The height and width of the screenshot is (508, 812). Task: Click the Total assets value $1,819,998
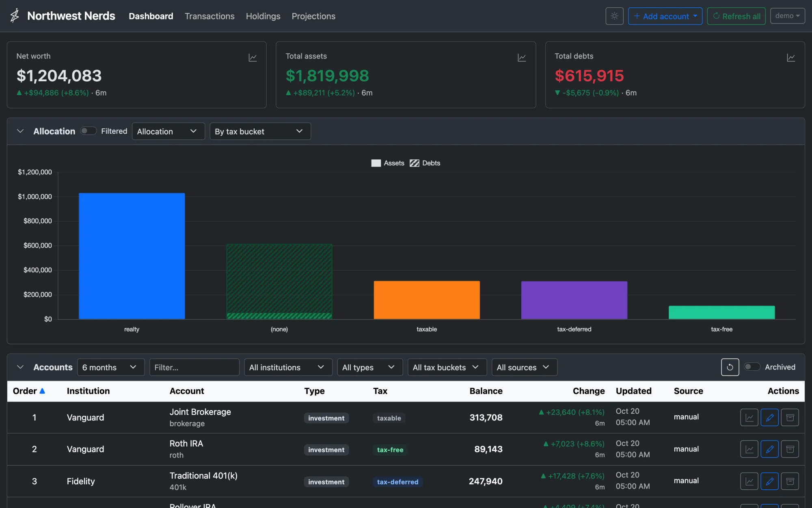(327, 76)
